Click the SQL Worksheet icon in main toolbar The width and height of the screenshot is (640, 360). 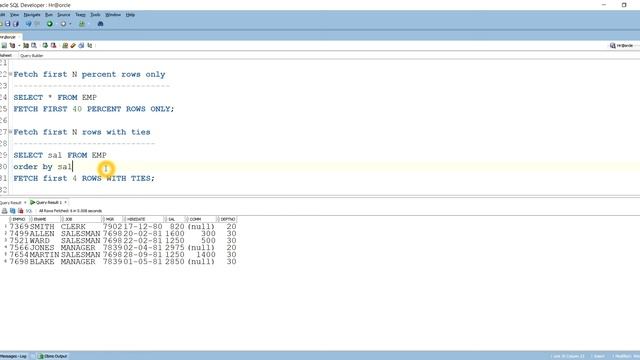click(82, 24)
